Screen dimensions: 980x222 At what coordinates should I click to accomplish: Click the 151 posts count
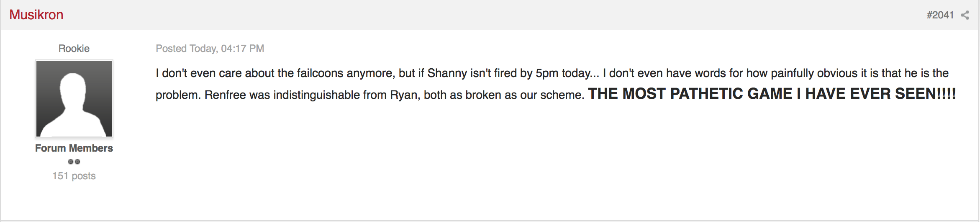tap(74, 176)
